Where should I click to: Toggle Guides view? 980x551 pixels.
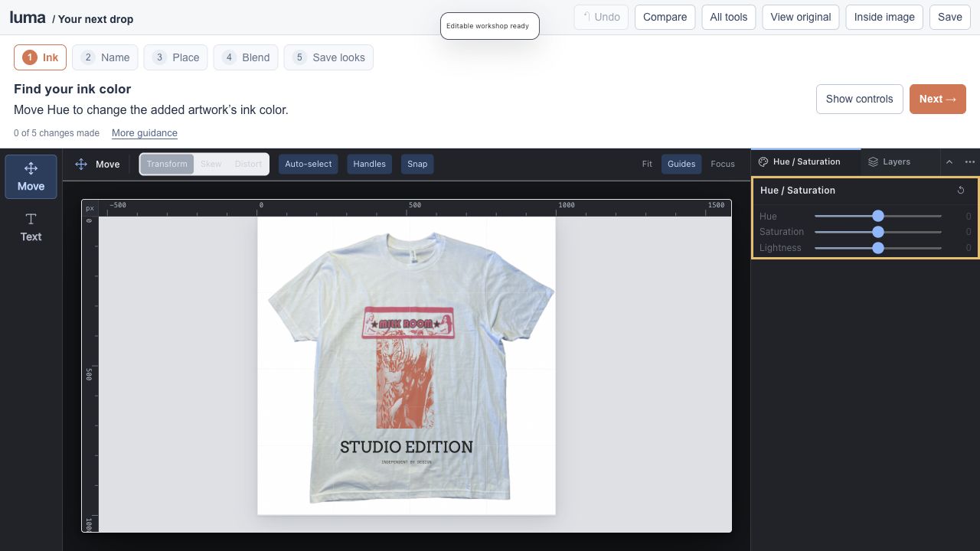pyautogui.click(x=681, y=164)
